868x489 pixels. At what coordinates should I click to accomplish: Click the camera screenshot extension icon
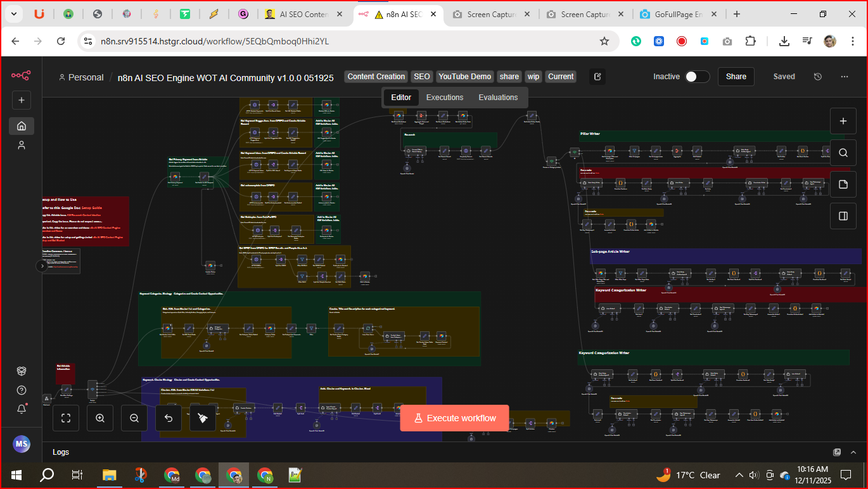click(x=727, y=41)
